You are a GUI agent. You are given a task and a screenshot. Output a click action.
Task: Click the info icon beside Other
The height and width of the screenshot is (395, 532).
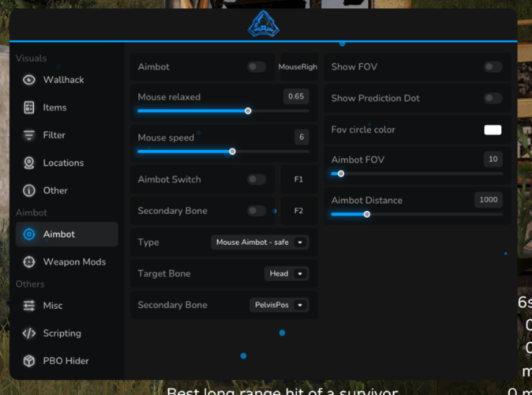(29, 190)
